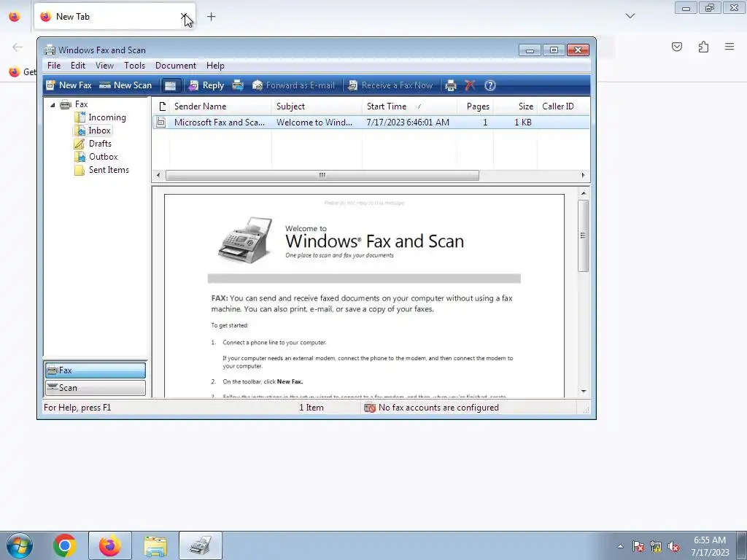Image resolution: width=747 pixels, height=560 pixels.
Task: Click Forward as E-mail in the toolbar
Action: 293,85
